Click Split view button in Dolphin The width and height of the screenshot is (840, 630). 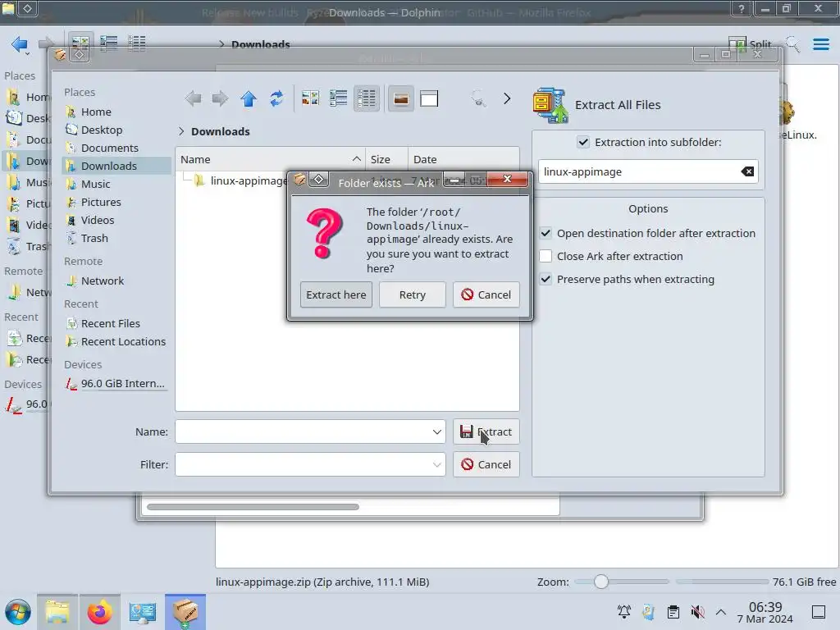(x=751, y=44)
